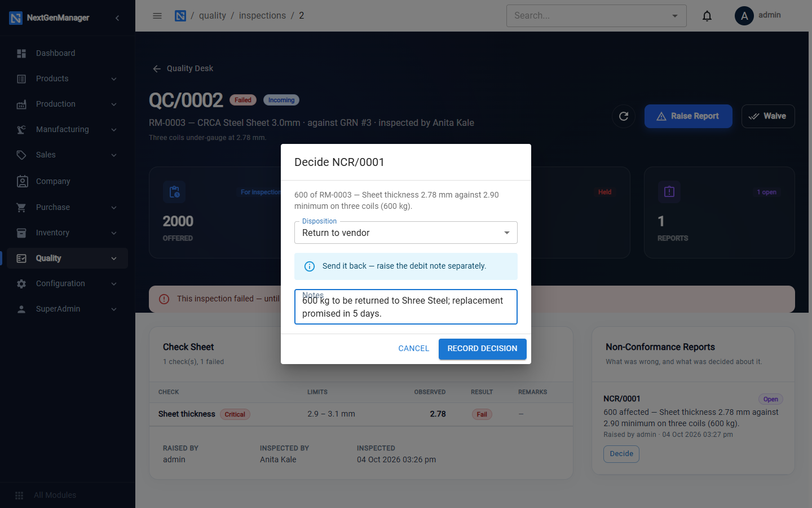
Task: Cancel the Decide NCR/0001 dialog
Action: click(414, 349)
